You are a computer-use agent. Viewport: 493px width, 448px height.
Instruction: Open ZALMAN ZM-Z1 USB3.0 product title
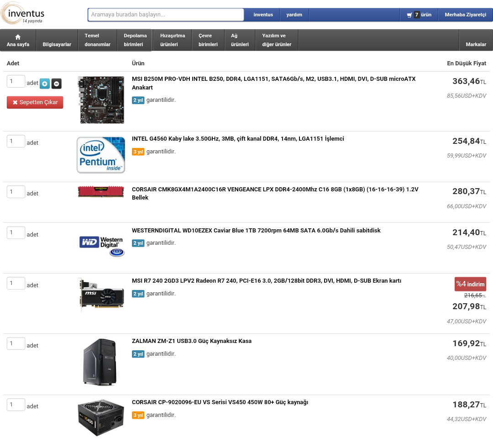click(x=191, y=341)
